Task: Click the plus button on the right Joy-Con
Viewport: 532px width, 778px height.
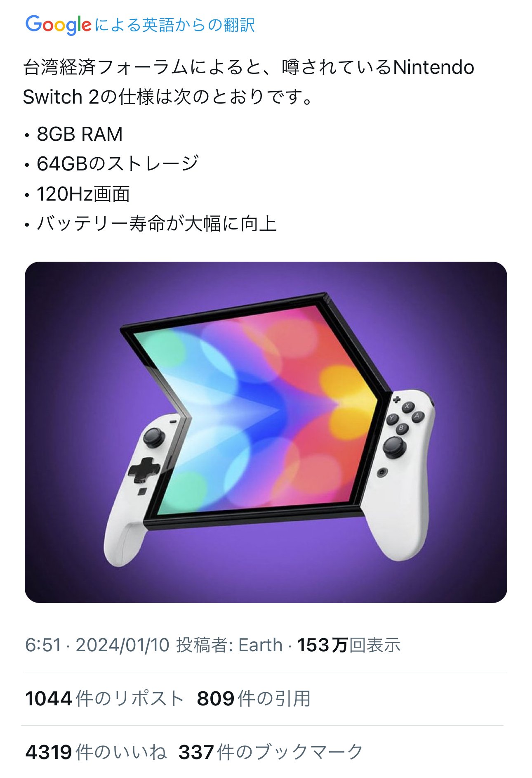Action: coord(396,399)
